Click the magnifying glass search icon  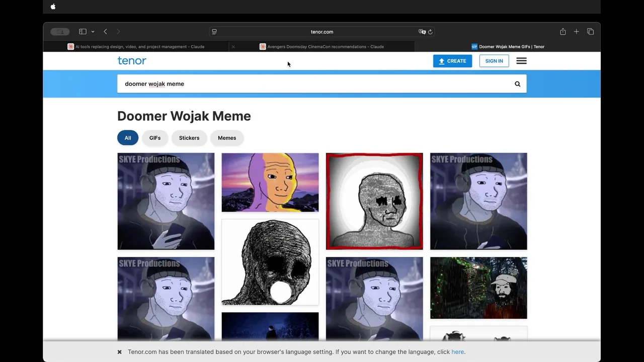[518, 84]
